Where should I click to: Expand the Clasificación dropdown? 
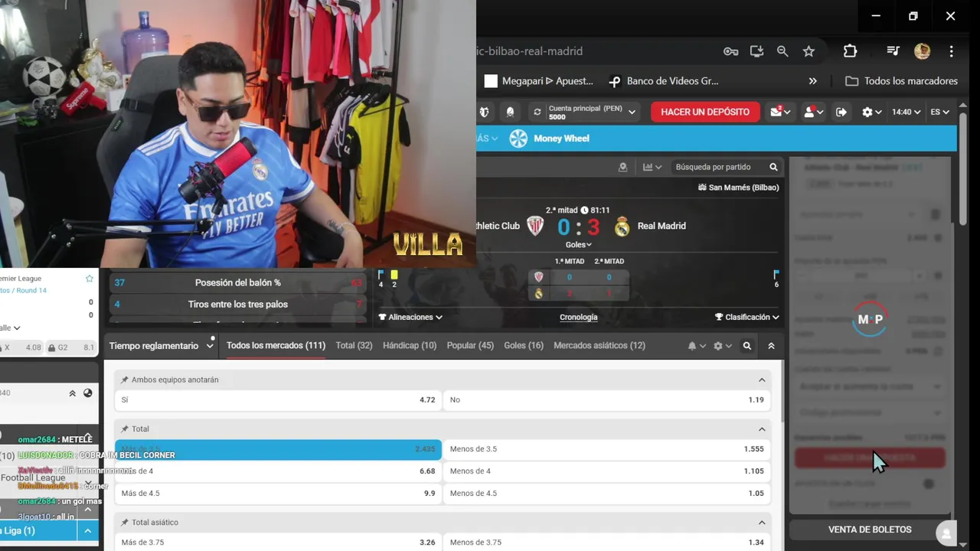(747, 317)
